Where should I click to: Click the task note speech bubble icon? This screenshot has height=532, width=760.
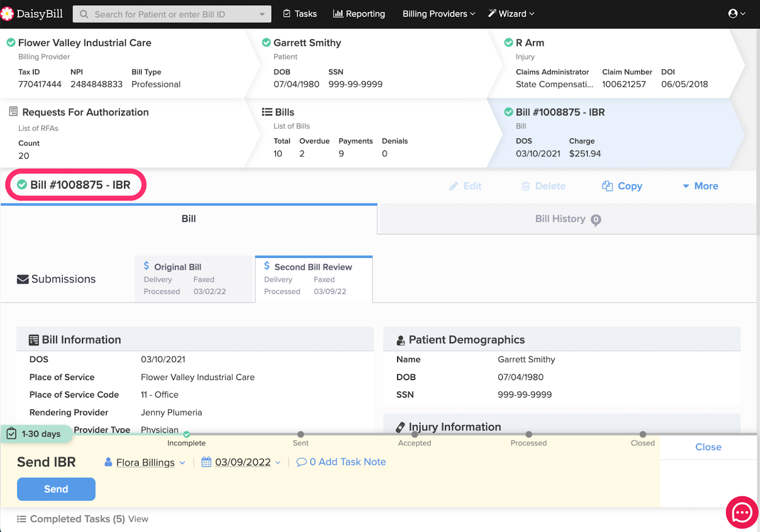[301, 462]
